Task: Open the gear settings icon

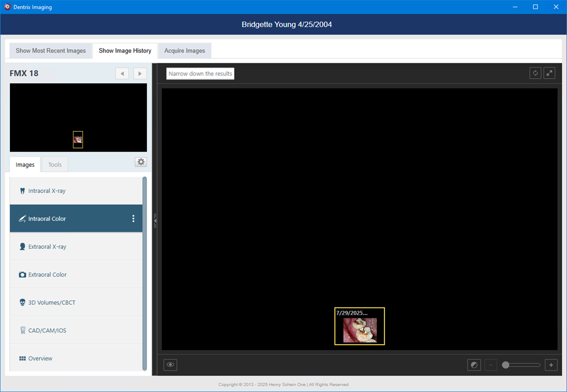Action: tap(141, 162)
